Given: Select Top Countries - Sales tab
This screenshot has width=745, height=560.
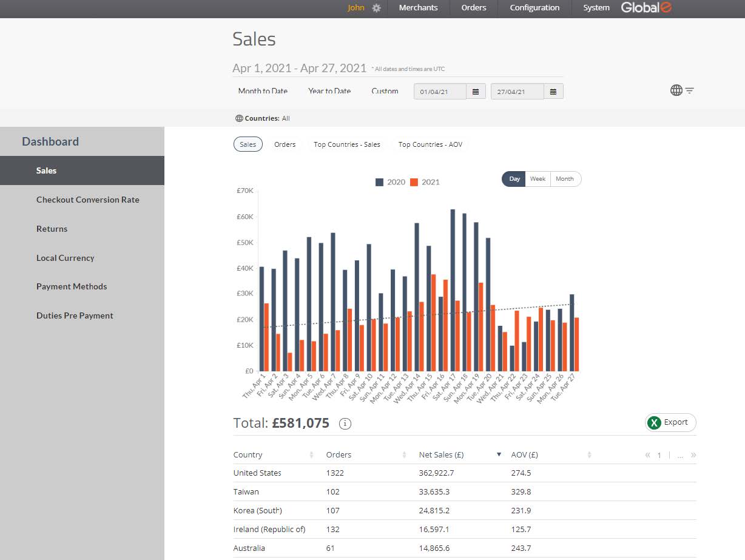Looking at the screenshot, I should point(347,144).
